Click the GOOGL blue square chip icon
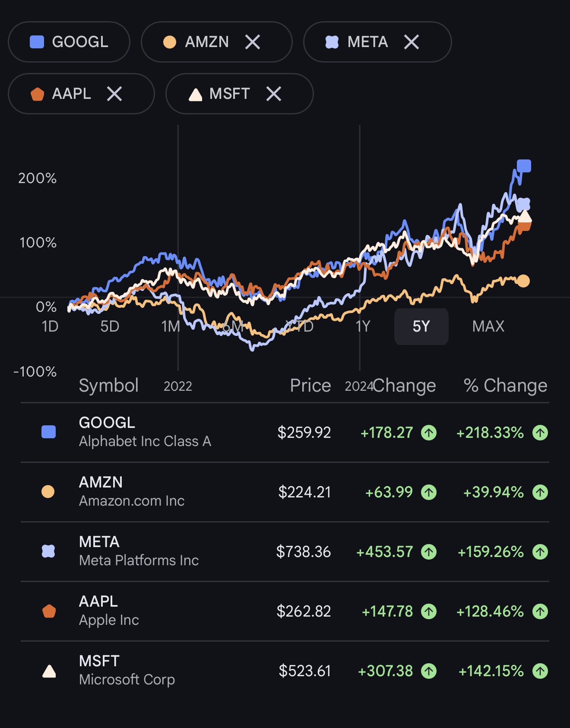The image size is (570, 728). (37, 42)
